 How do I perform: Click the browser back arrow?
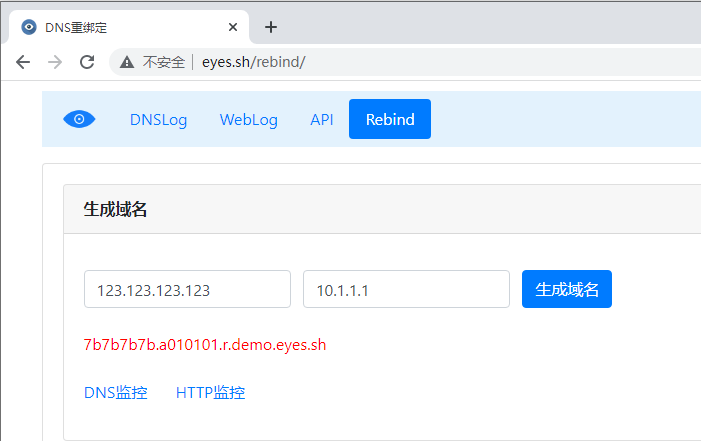(23, 62)
